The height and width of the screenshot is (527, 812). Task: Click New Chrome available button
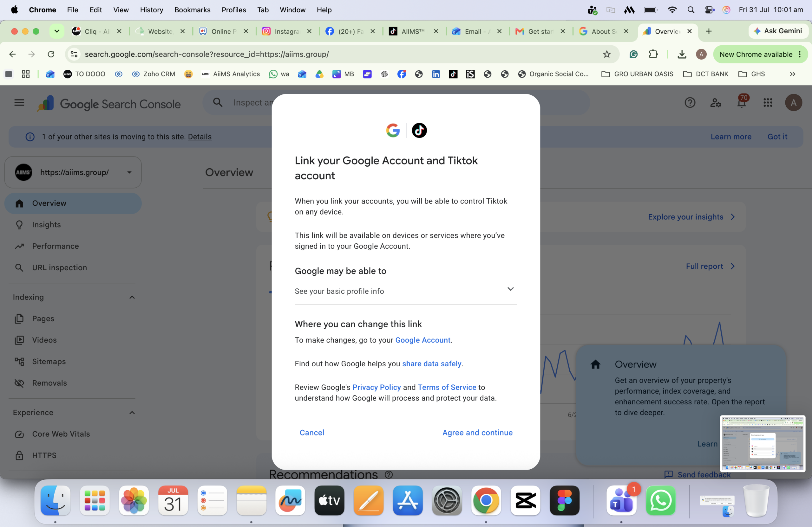(x=760, y=54)
